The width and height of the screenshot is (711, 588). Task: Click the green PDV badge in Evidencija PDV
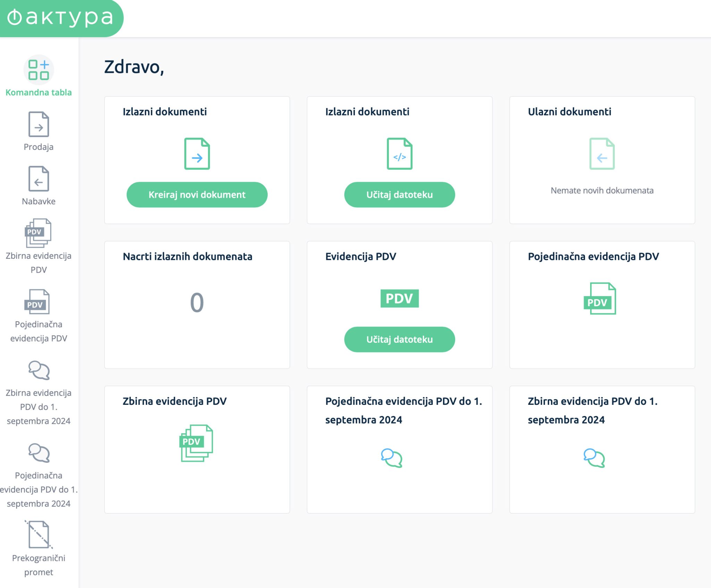399,298
